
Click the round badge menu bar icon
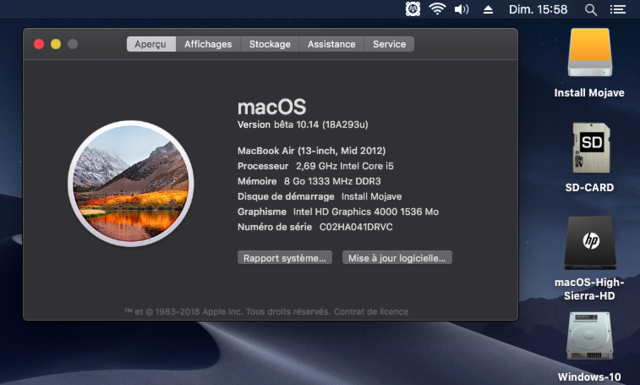(x=413, y=9)
